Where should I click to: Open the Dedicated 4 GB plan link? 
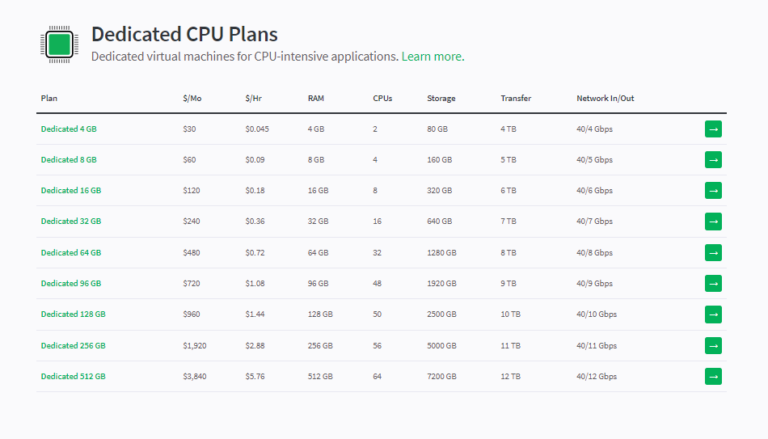[68, 129]
